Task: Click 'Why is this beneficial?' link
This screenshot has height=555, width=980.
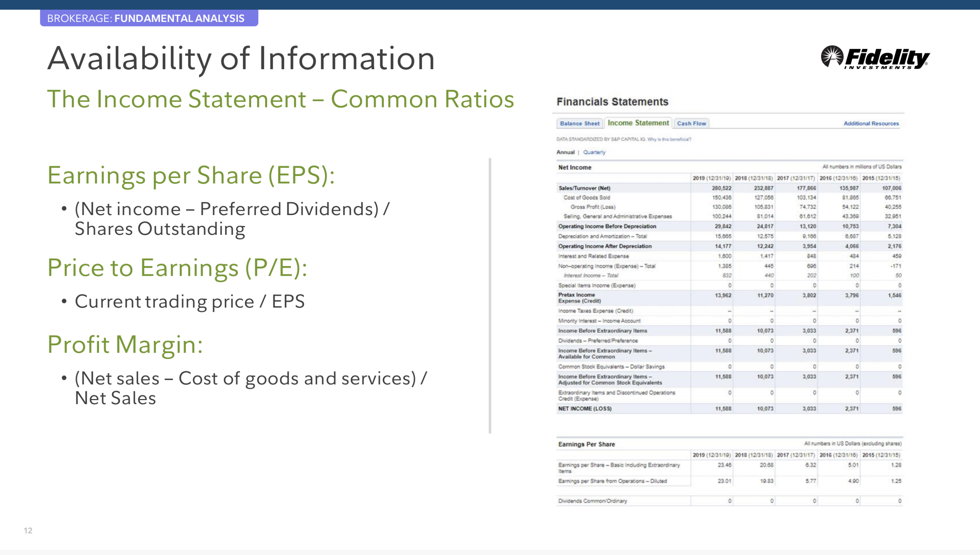Action: (x=669, y=139)
